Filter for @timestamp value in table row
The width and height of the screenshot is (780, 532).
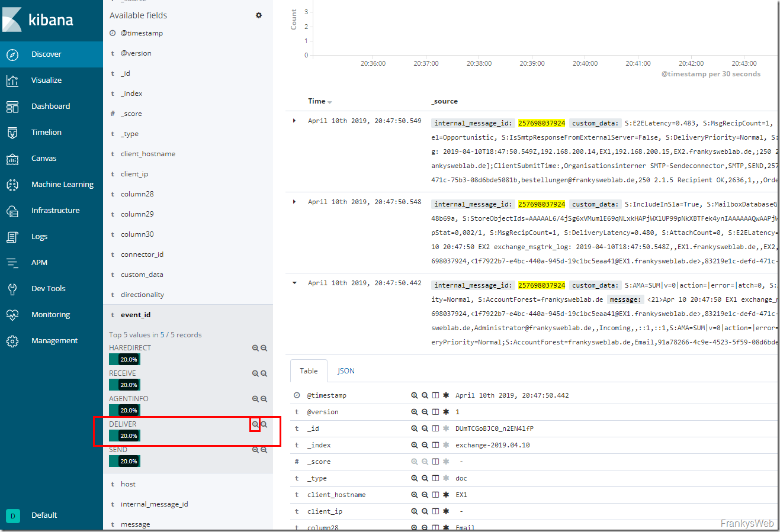(415, 395)
